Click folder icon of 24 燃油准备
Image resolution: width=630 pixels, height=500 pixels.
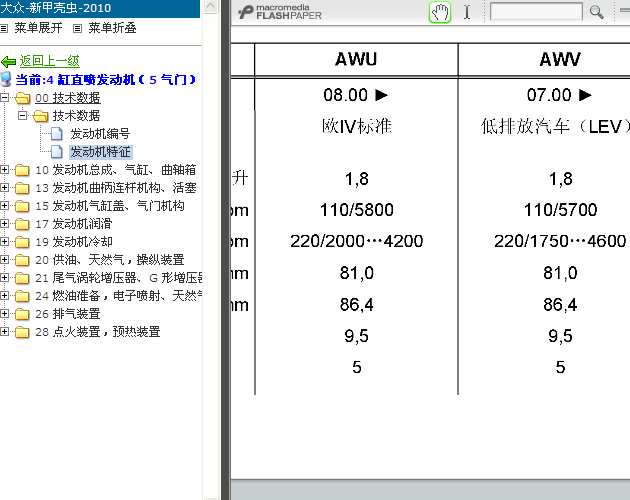[x=22, y=296]
